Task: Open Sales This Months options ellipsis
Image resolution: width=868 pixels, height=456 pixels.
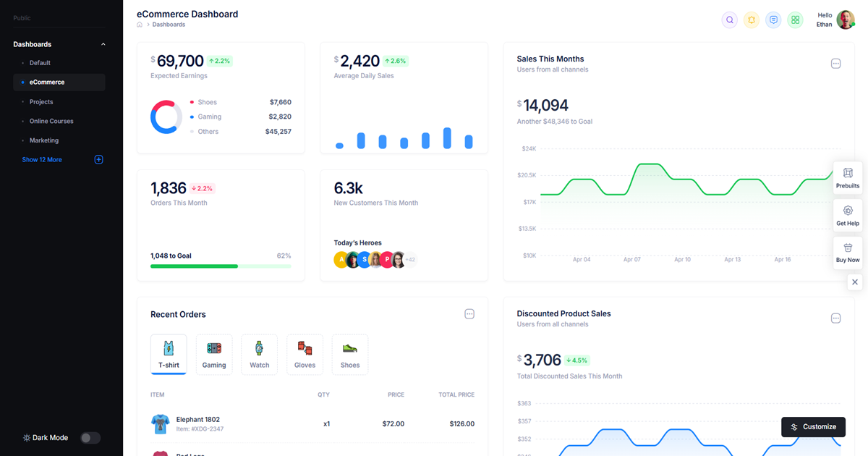Action: [835, 64]
